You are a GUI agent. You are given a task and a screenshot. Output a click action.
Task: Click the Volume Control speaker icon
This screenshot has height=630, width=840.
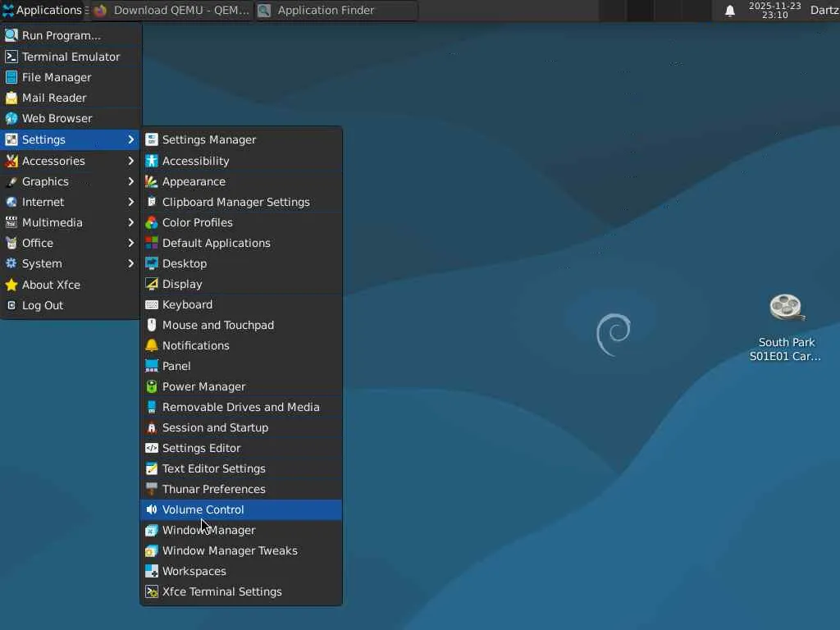pyautogui.click(x=152, y=509)
